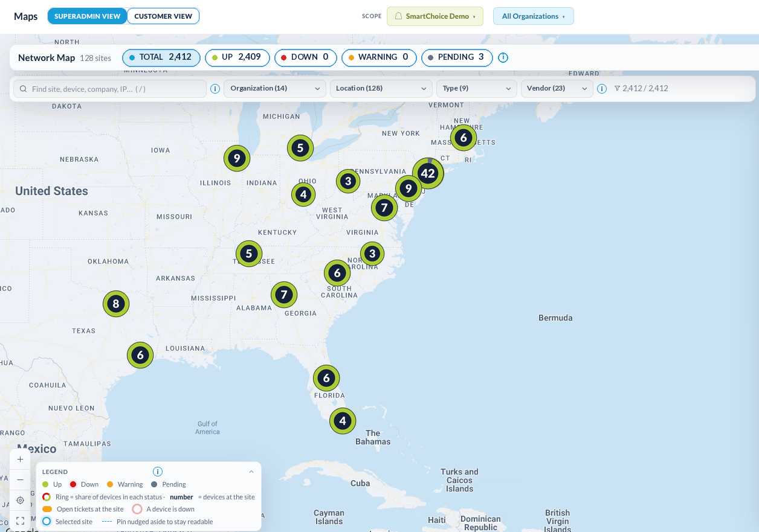Image resolution: width=759 pixels, height=532 pixels.
Task: Select the 9-device cluster pin near Maryland
Action: (x=409, y=188)
